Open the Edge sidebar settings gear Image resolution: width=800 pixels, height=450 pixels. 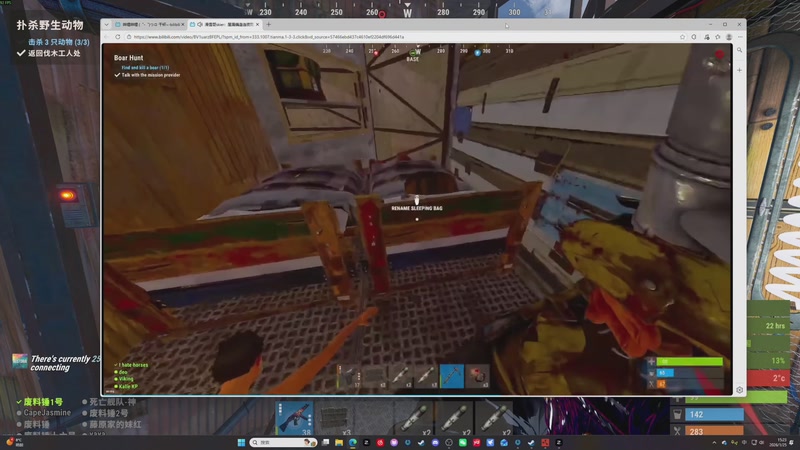click(739, 390)
